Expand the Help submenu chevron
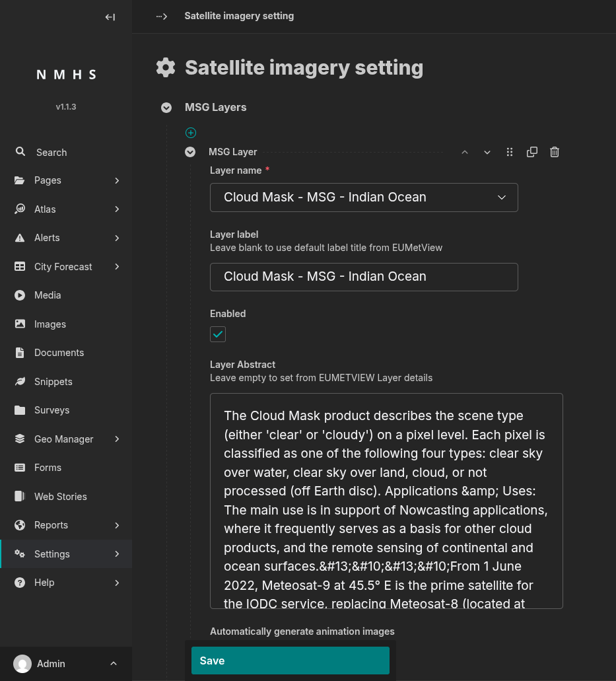The image size is (616, 681). (117, 583)
